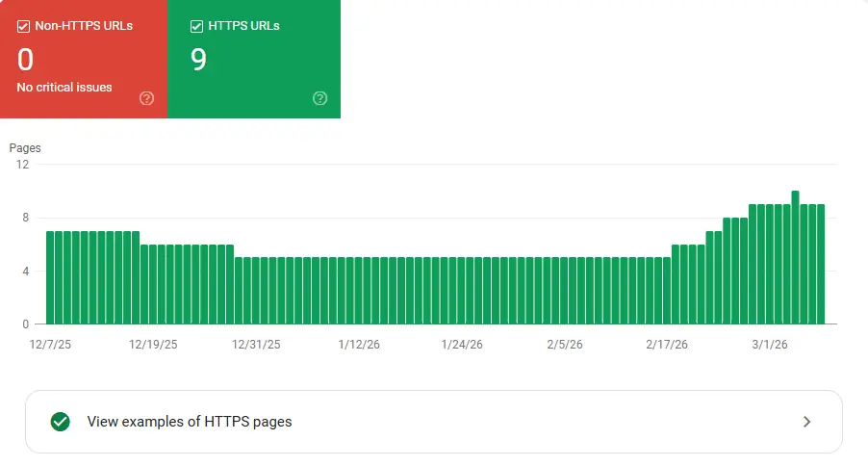The width and height of the screenshot is (868, 466).
Task: Click the 12/19/25 date axis label
Action: [x=153, y=344]
